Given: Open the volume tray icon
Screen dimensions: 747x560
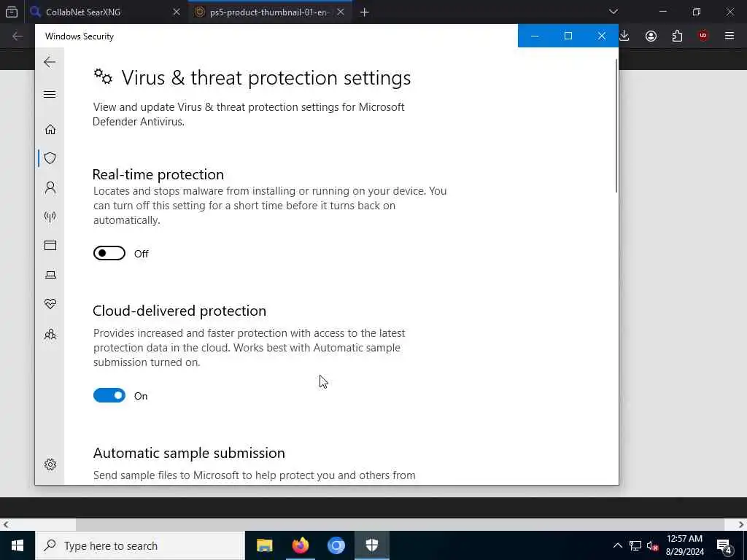Looking at the screenshot, I should coord(652,545).
